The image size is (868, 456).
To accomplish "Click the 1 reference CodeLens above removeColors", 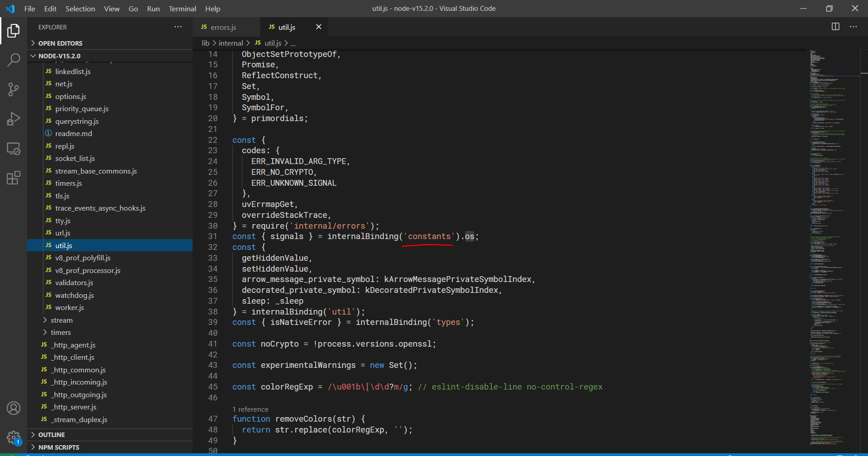I will (x=250, y=409).
